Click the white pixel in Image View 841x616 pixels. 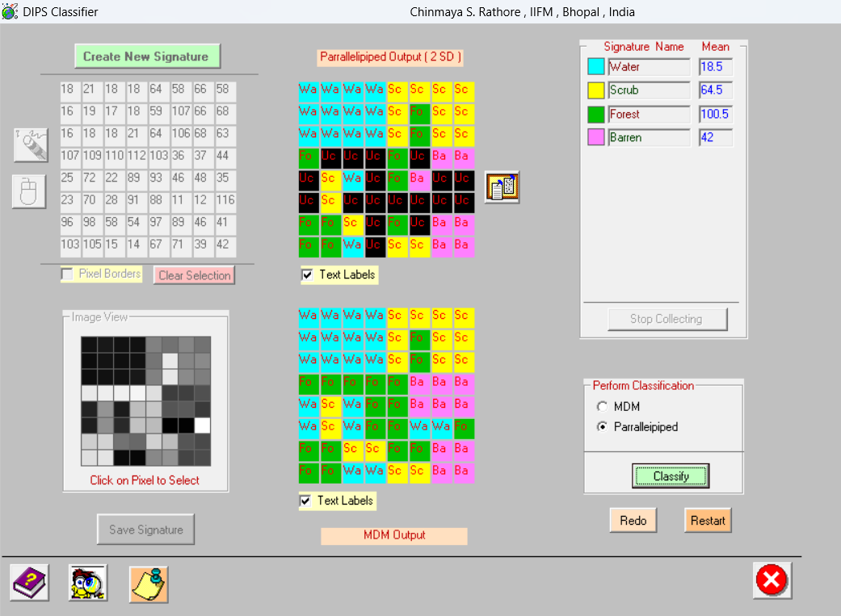[x=202, y=425]
